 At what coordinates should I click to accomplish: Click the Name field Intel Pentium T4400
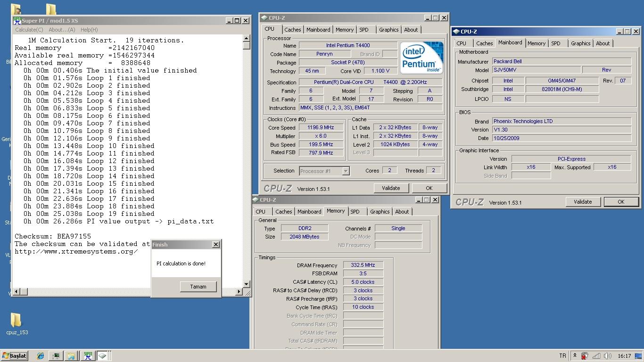point(348,46)
